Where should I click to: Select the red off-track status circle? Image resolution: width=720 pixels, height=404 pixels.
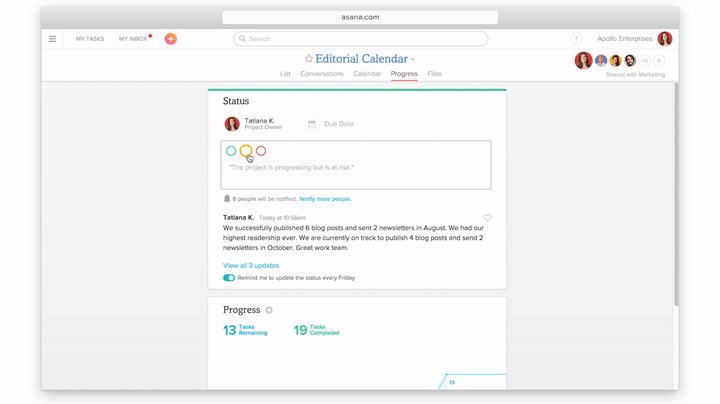[x=261, y=151]
